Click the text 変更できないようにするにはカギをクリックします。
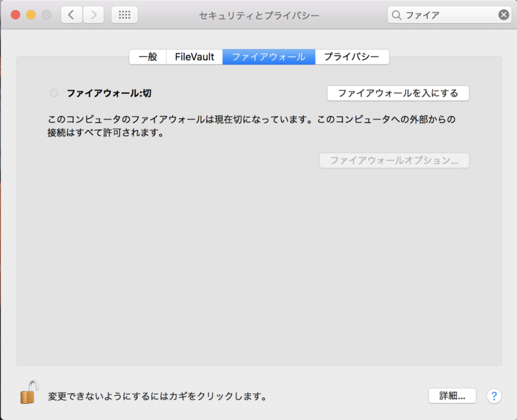Image resolution: width=517 pixels, height=420 pixels. pos(158,396)
